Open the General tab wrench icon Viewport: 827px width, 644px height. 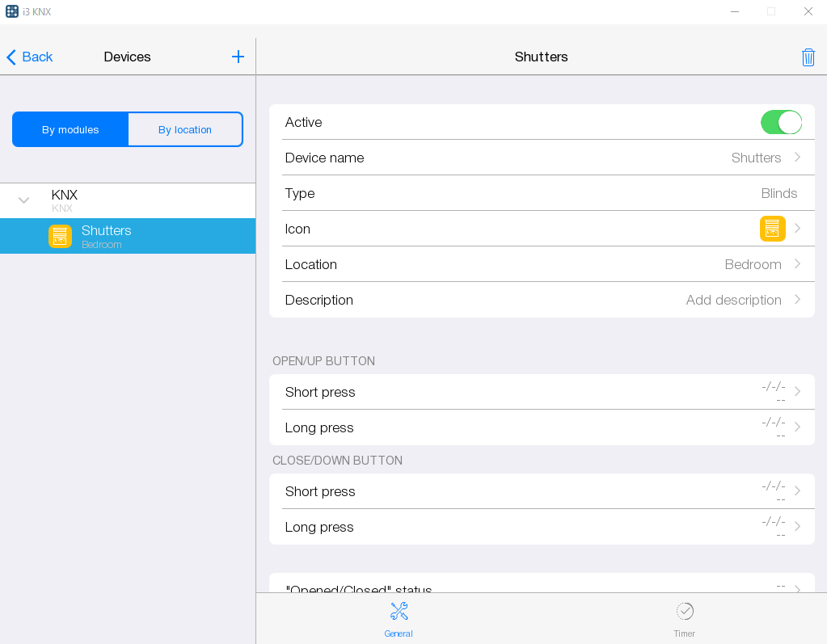tap(399, 612)
